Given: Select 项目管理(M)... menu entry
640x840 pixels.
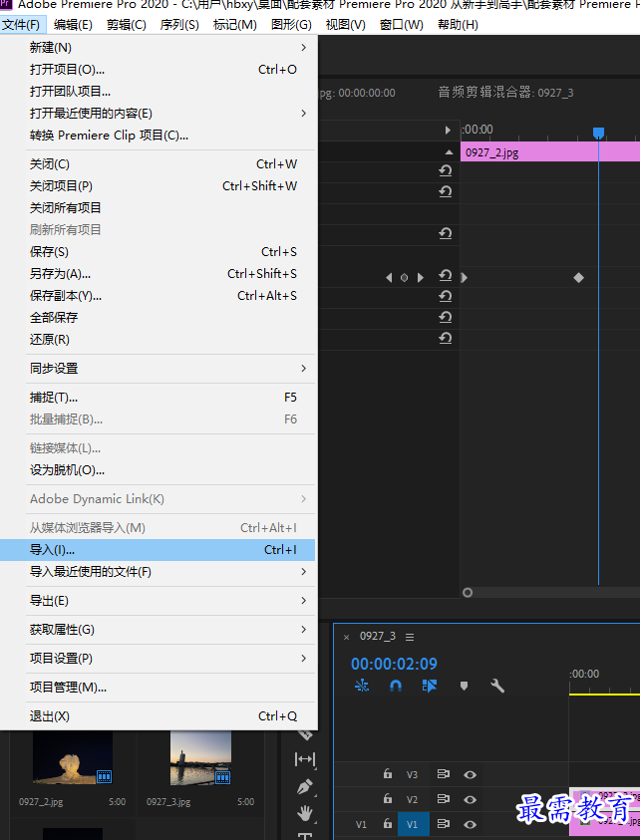Looking at the screenshot, I should [x=158, y=688].
